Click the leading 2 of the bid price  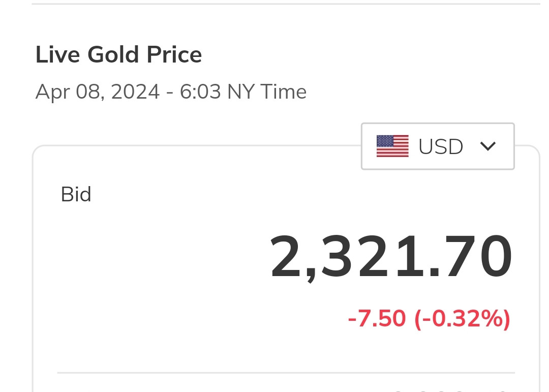point(286,257)
